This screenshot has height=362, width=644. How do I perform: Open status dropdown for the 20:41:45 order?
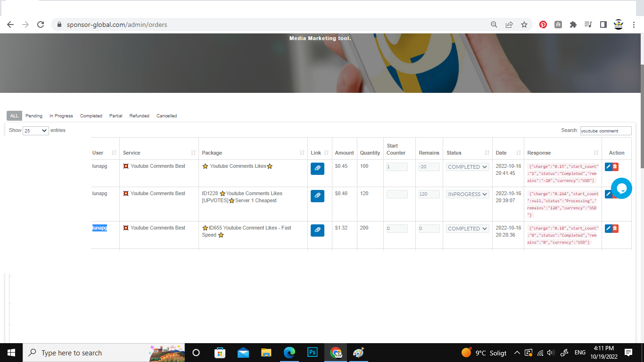point(468,167)
